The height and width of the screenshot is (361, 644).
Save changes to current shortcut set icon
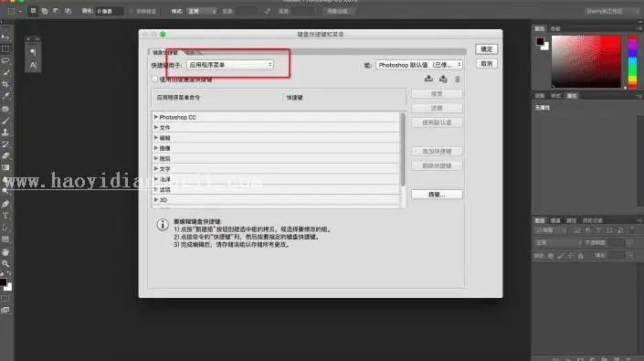click(x=428, y=79)
